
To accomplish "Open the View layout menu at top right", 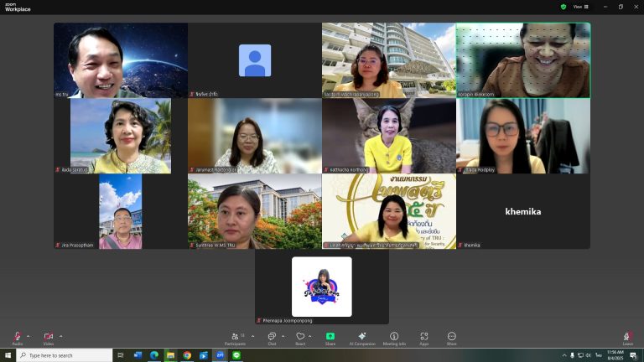I will click(x=581, y=7).
